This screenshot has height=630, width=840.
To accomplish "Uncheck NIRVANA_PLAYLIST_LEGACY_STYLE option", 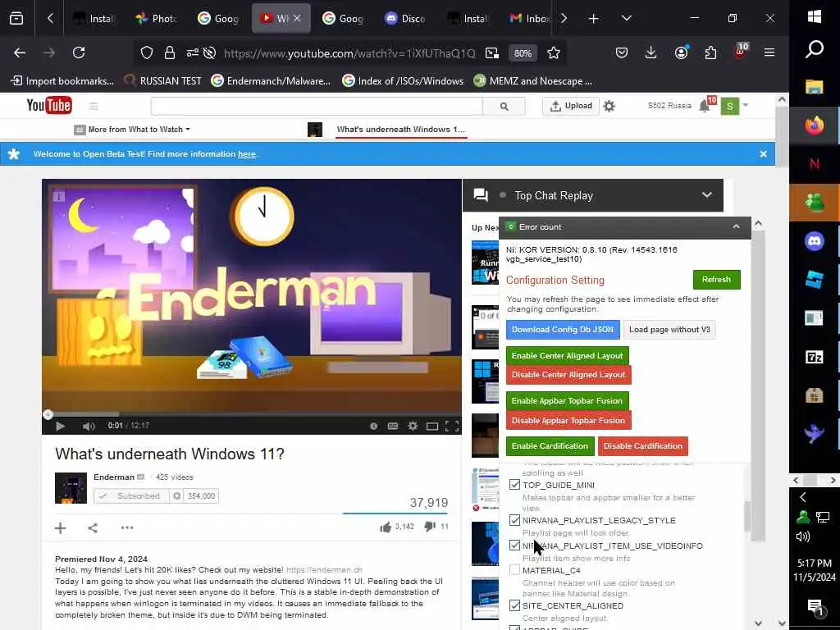I will point(515,520).
